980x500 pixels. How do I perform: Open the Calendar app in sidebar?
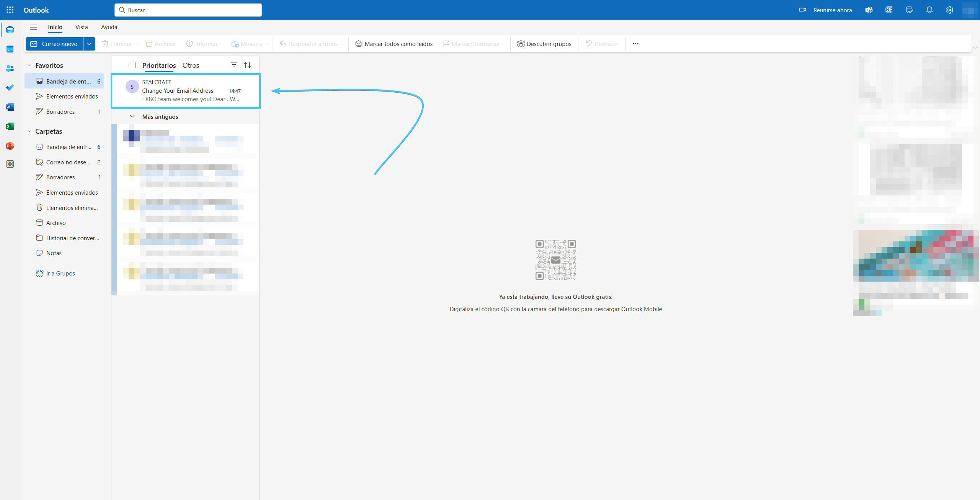10,49
